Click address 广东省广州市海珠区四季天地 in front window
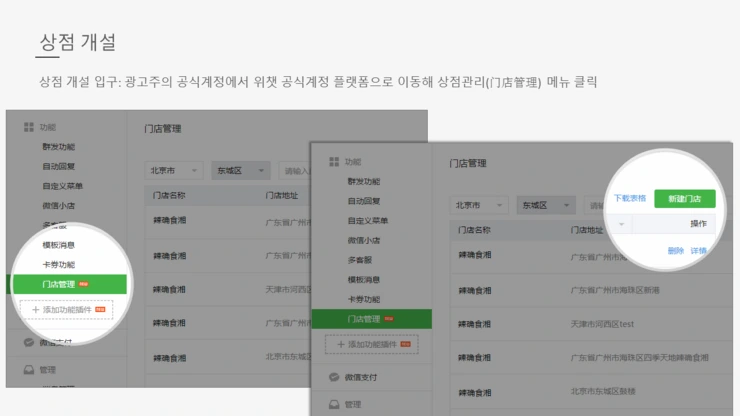The width and height of the screenshot is (740, 416). pos(639,357)
